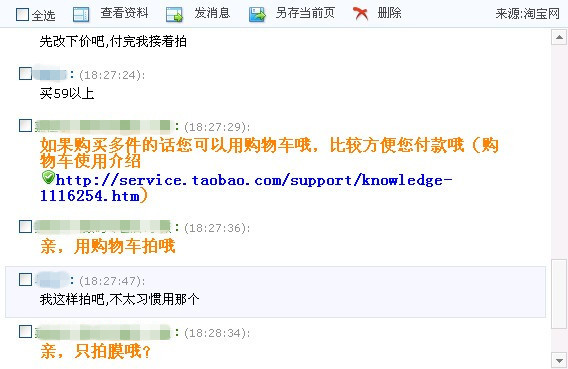This screenshot has height=369, width=568.
Task: Select the message 我这样拍吧,不太习惯用那个
Action: pos(120,299)
